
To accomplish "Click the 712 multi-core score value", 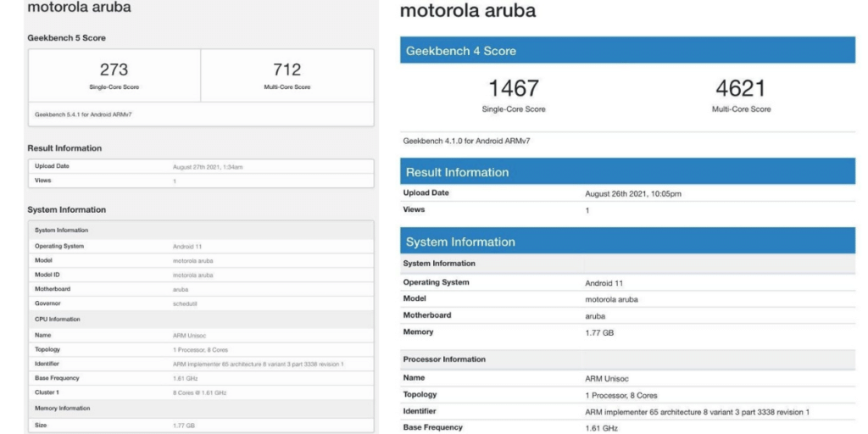I will (287, 70).
